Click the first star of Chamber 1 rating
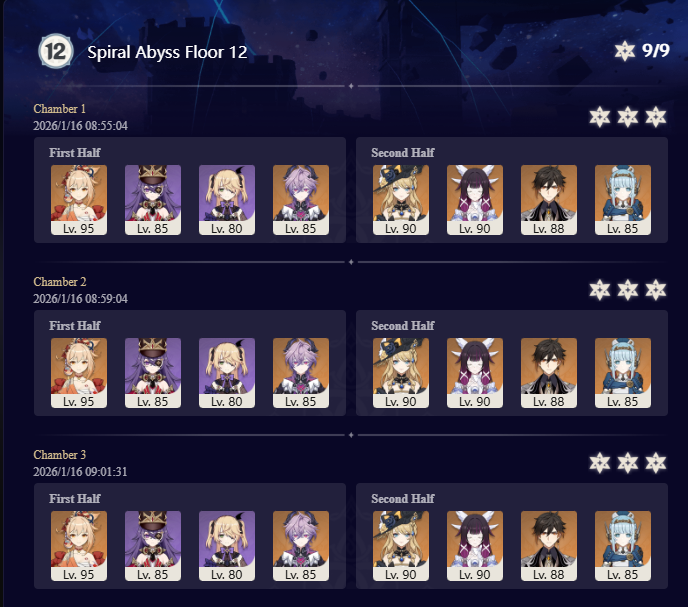The height and width of the screenshot is (607, 688). pyautogui.click(x=600, y=117)
